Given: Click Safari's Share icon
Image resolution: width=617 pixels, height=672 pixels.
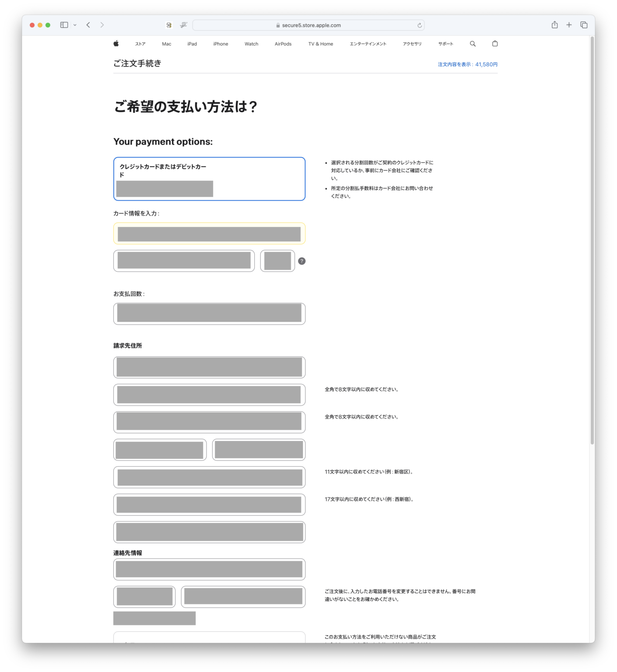Looking at the screenshot, I should [554, 25].
